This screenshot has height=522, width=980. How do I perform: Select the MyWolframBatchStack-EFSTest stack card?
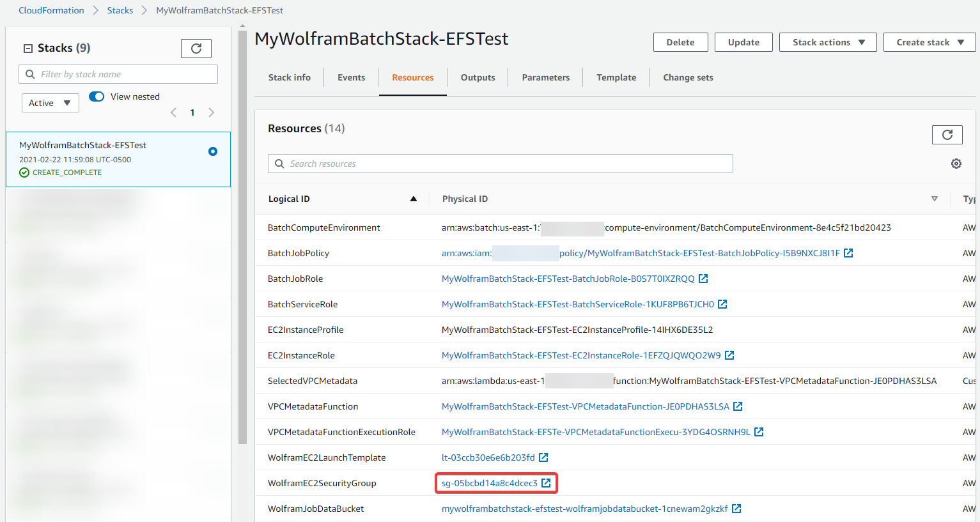118,159
